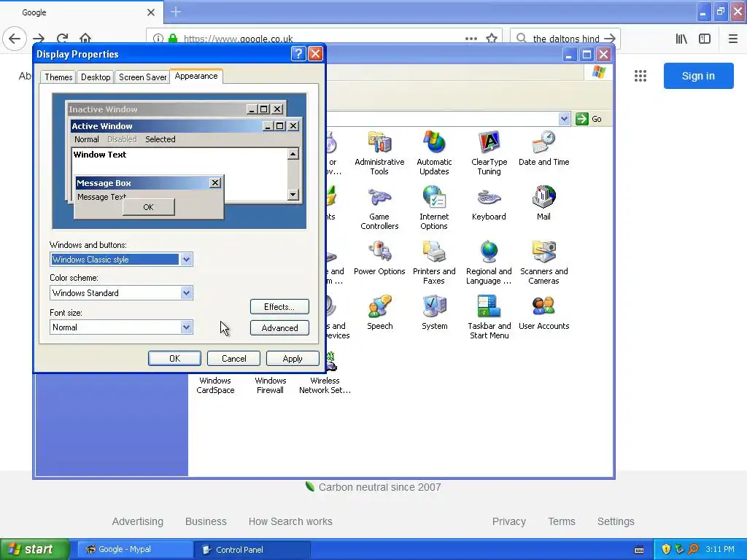This screenshot has height=560, width=747.
Task: Open Printers and Faxes
Action: [434, 262]
